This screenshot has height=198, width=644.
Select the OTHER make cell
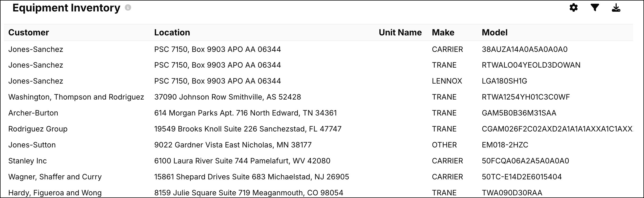(444, 145)
